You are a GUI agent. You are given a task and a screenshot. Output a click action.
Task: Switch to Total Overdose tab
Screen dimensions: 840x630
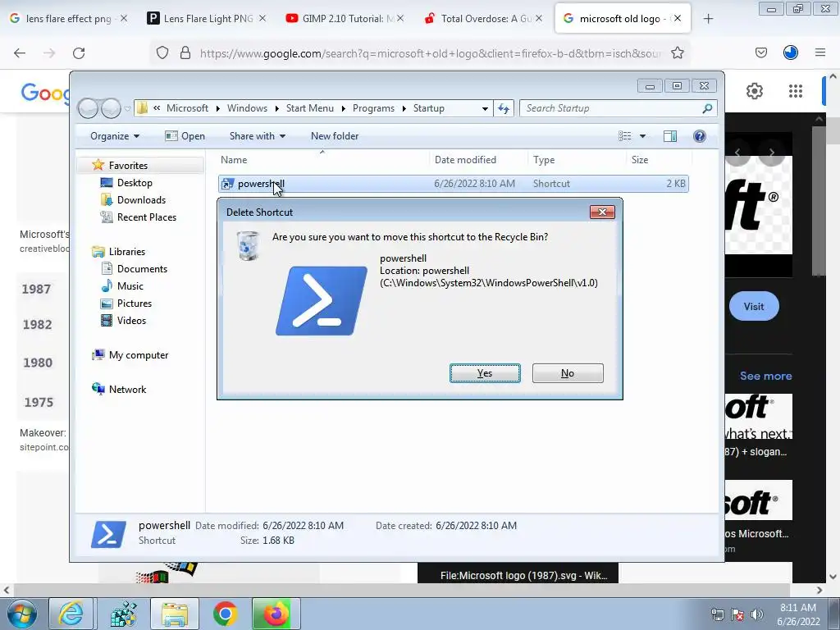click(485, 19)
